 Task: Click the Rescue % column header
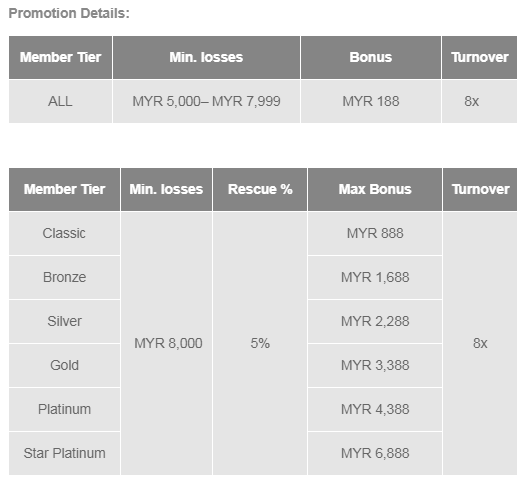[260, 190]
